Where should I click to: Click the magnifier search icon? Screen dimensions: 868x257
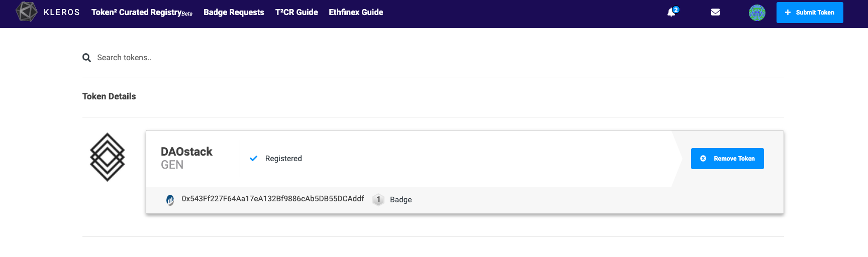point(87,58)
